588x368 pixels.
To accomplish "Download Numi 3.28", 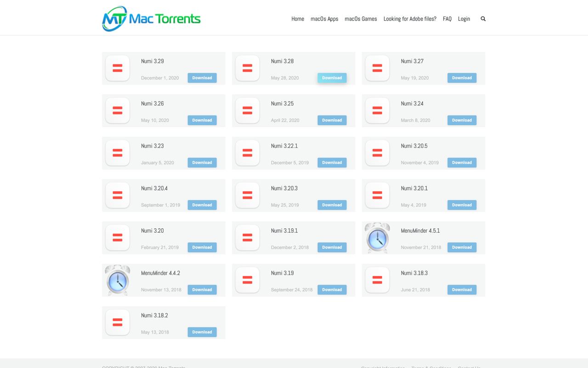I will (332, 78).
